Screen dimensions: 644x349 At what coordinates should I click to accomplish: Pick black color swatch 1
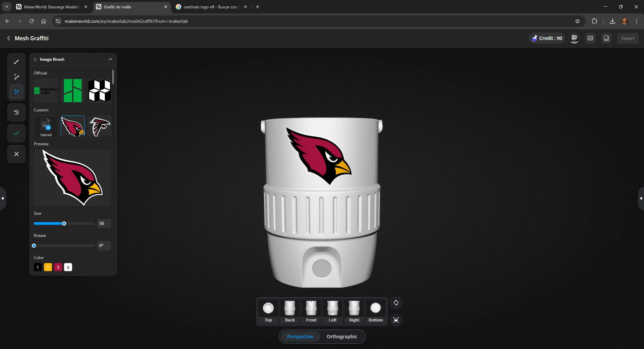pyautogui.click(x=38, y=267)
